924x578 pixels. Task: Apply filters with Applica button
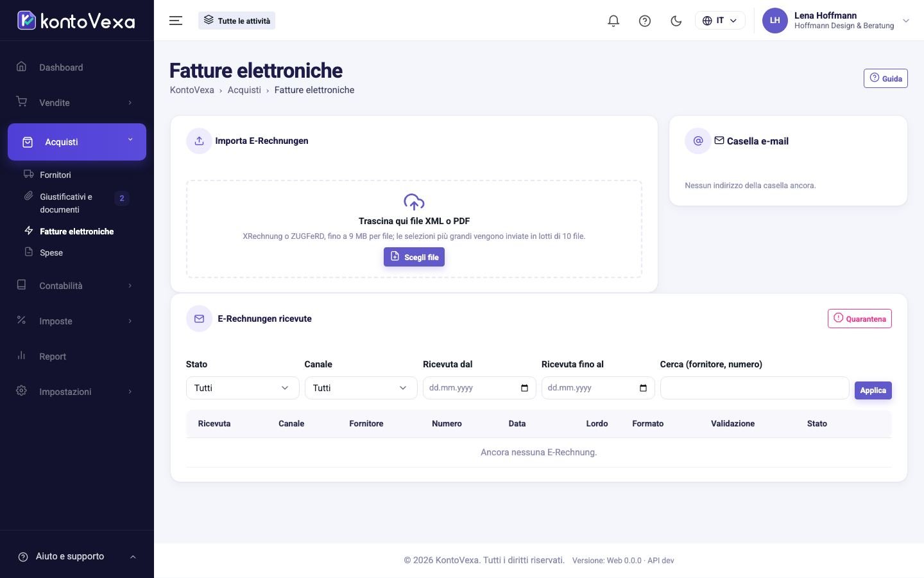(x=873, y=390)
